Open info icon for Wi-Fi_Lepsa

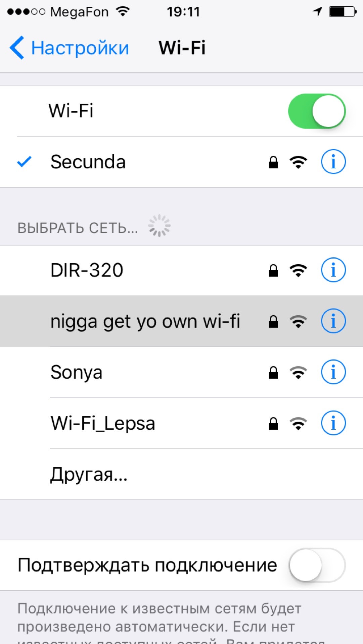pos(333,423)
